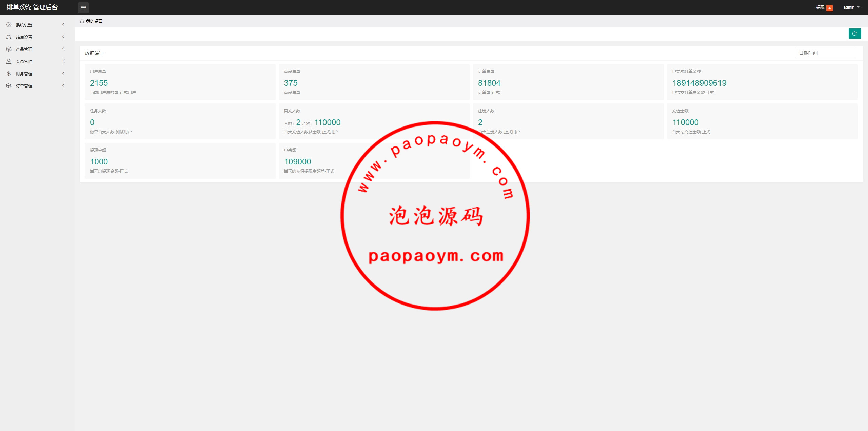Click the 日期时间 date input field

click(x=825, y=53)
